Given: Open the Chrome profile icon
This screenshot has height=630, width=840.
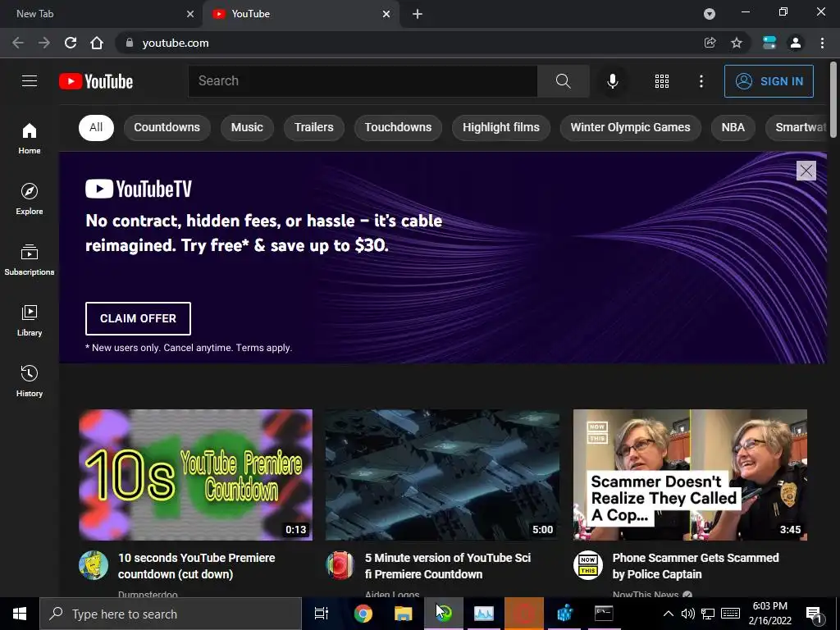Looking at the screenshot, I should click(796, 43).
